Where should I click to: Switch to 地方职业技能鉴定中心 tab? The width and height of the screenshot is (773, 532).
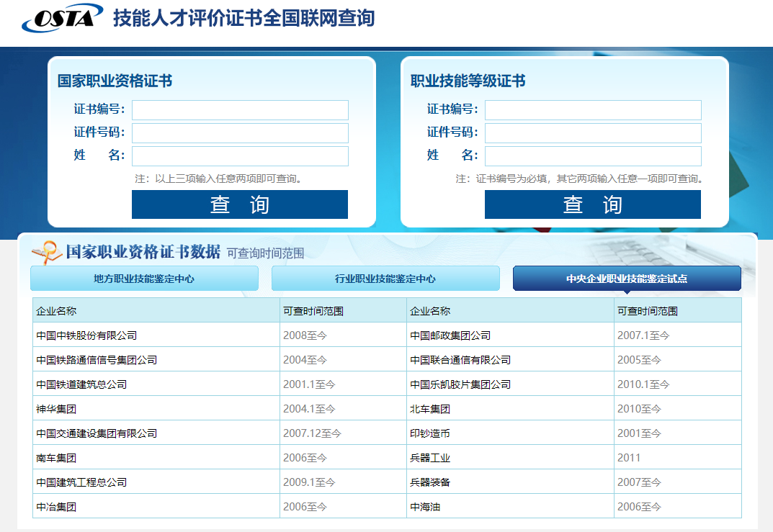[x=145, y=279]
